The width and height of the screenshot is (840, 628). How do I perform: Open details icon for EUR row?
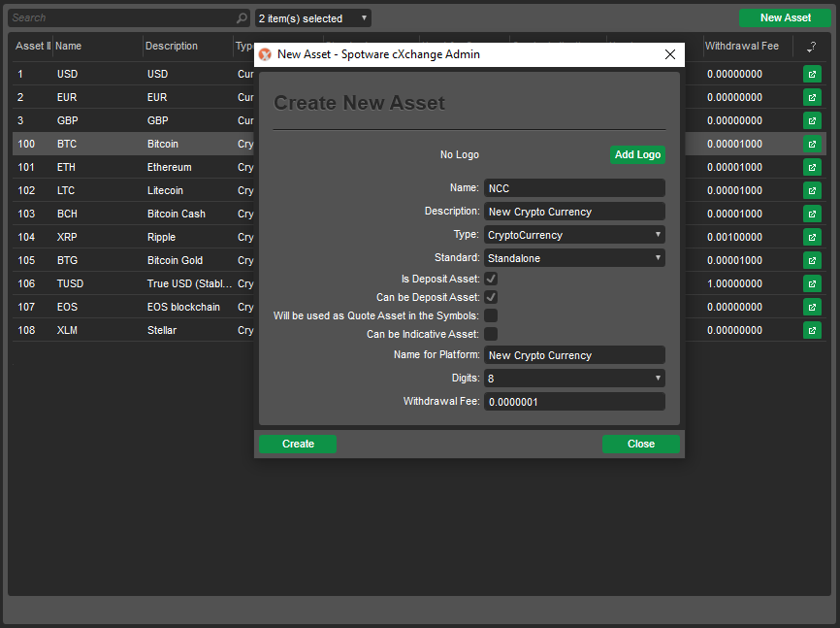(x=812, y=98)
